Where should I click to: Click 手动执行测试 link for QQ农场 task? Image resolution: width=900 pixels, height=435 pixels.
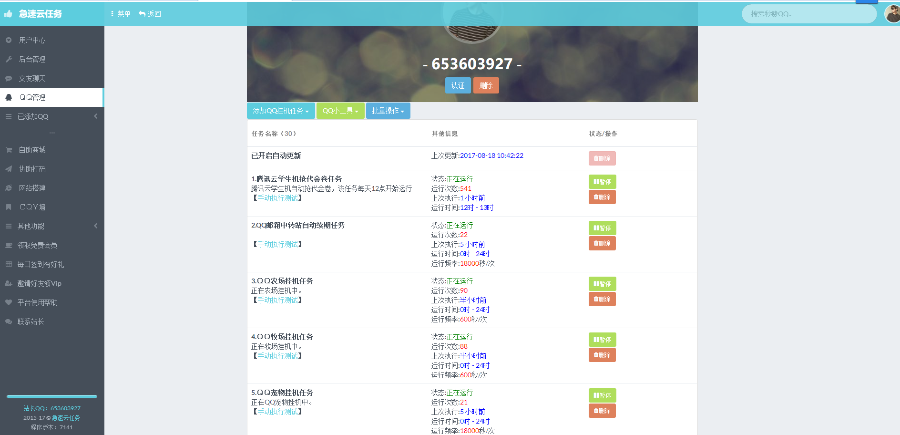tap(278, 300)
